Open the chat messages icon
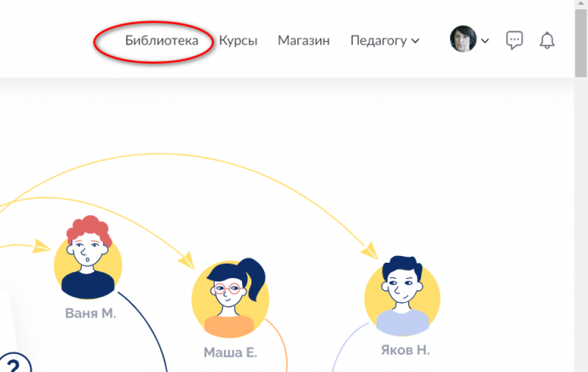The image size is (588, 372). [x=515, y=40]
